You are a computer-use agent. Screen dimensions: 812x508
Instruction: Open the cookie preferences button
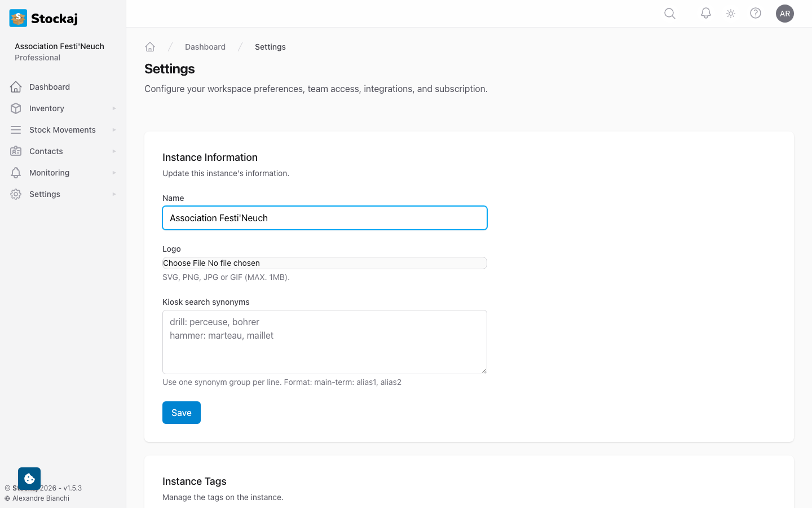pyautogui.click(x=29, y=479)
